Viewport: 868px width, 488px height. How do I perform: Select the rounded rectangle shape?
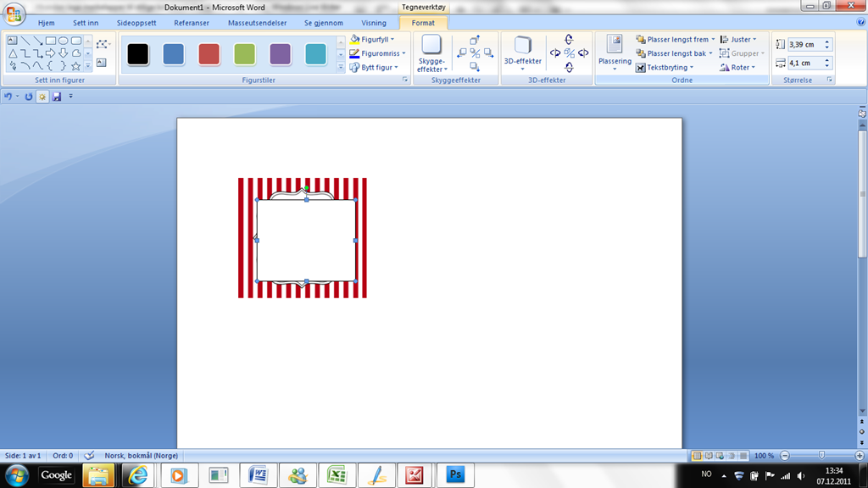[x=75, y=41]
